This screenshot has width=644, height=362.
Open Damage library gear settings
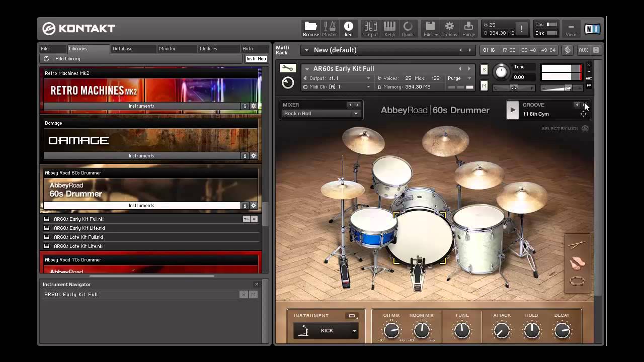pos(254,156)
